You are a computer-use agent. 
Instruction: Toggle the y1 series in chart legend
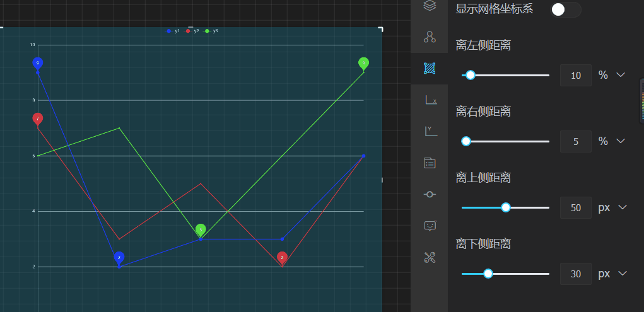coord(172,31)
